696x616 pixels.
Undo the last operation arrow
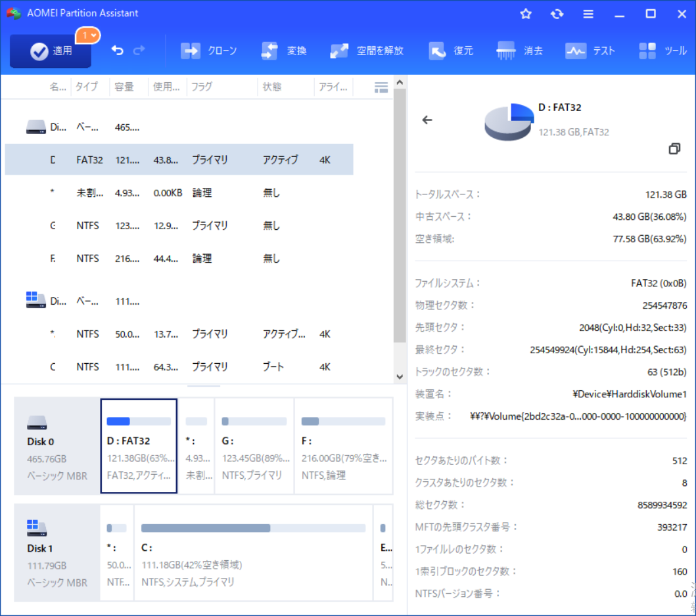coord(117,51)
